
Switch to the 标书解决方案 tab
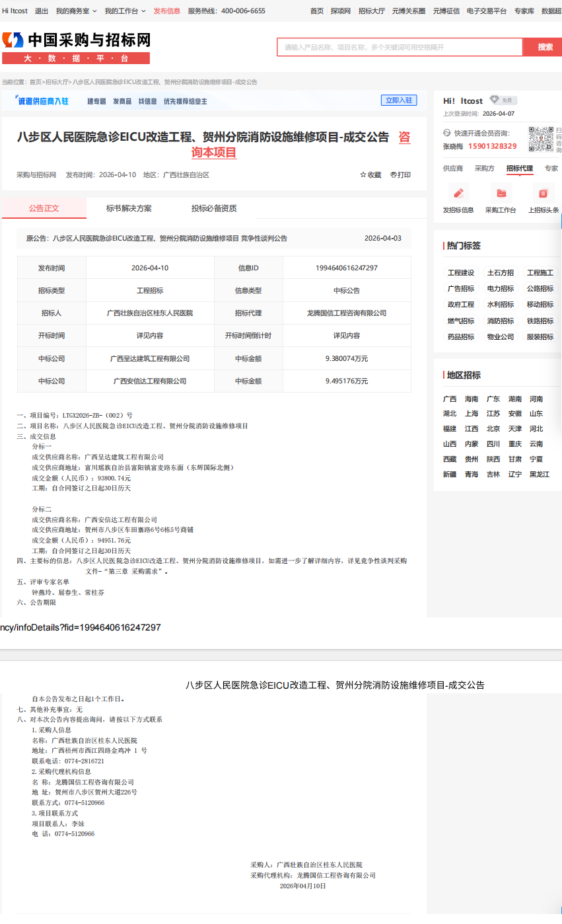(129, 208)
